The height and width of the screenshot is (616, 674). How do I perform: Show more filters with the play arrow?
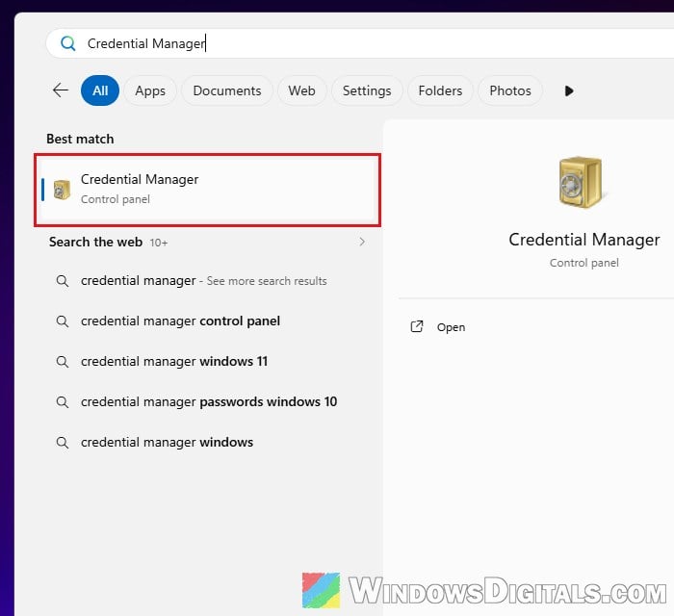(569, 91)
